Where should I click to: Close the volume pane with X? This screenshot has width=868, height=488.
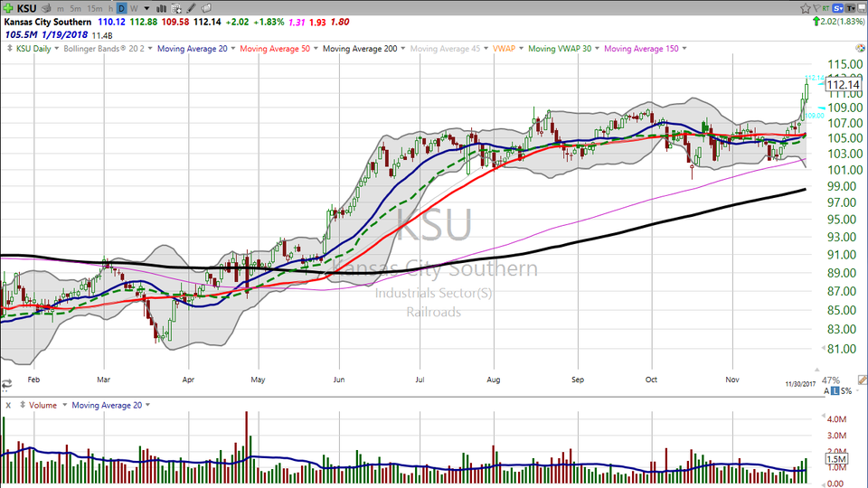tap(8, 406)
